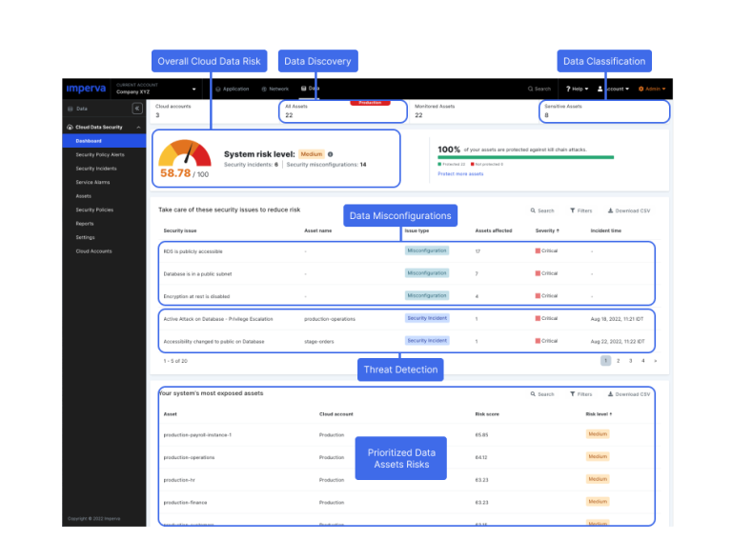Switch to the Application tab
The image size is (732, 560).
[233, 89]
